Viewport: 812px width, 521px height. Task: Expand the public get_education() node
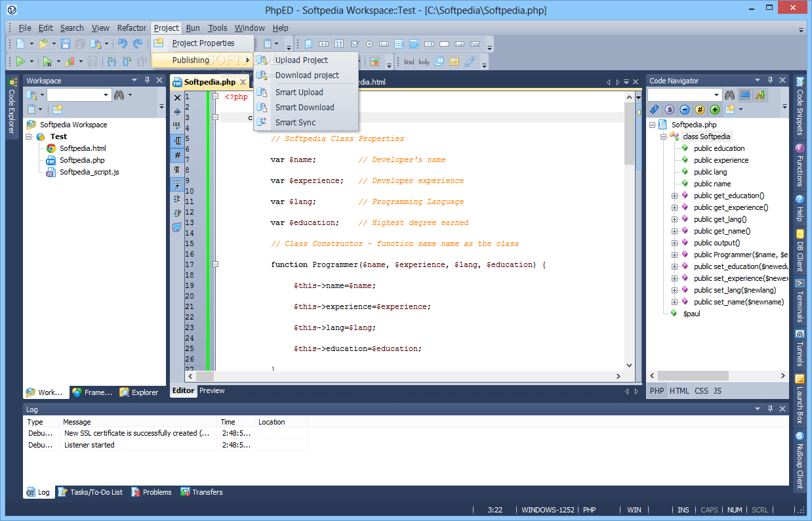click(x=674, y=196)
